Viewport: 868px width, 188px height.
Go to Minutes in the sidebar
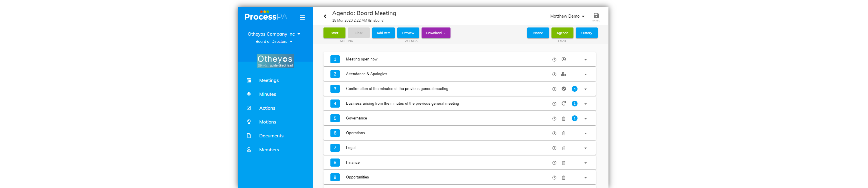click(267, 94)
